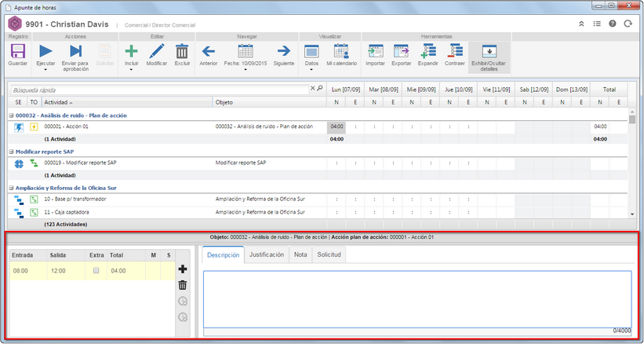Switch to the Descripción tab
This screenshot has width=644, height=344.
(x=223, y=254)
